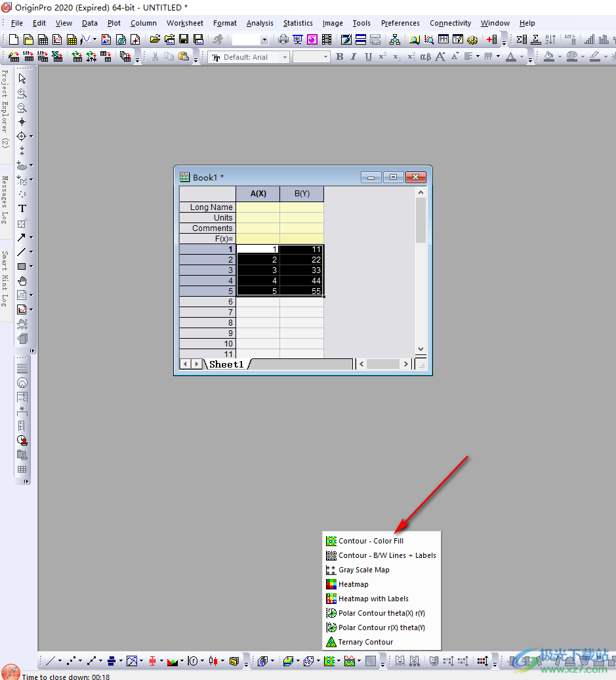Click the Add New Columns icon

(x=491, y=40)
